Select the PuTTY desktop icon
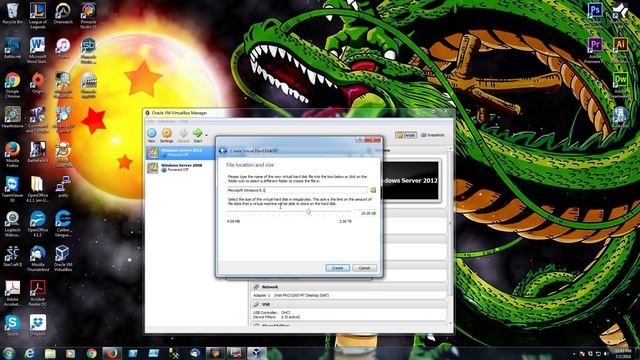The height and width of the screenshot is (360, 640). point(63,187)
